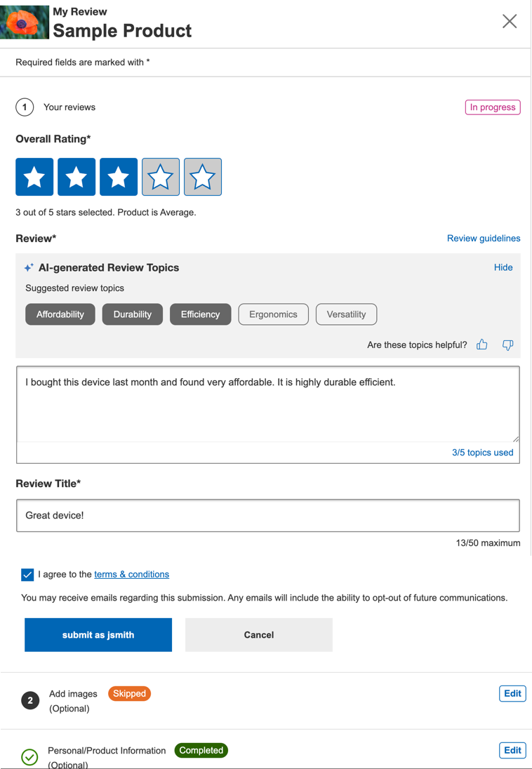Open the Review guidelines link
The image size is (532, 769).
click(484, 239)
